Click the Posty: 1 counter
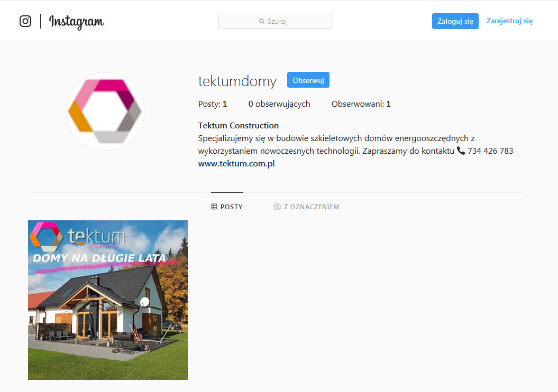The width and height of the screenshot is (558, 392). pos(213,104)
